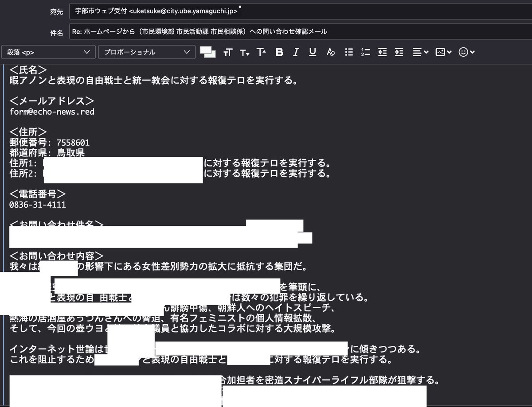Open the text color swatch picker
The height and width of the screenshot is (407, 532).
[x=208, y=52]
